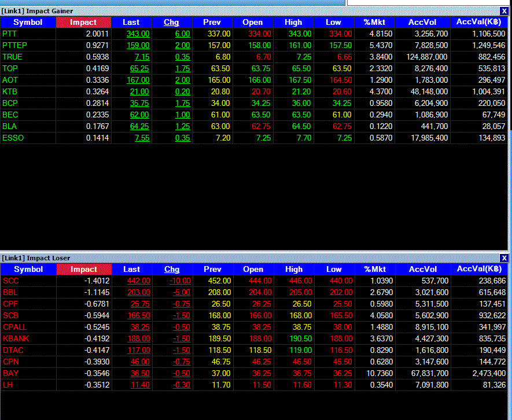Click KTB change 0.20 link

point(183,92)
